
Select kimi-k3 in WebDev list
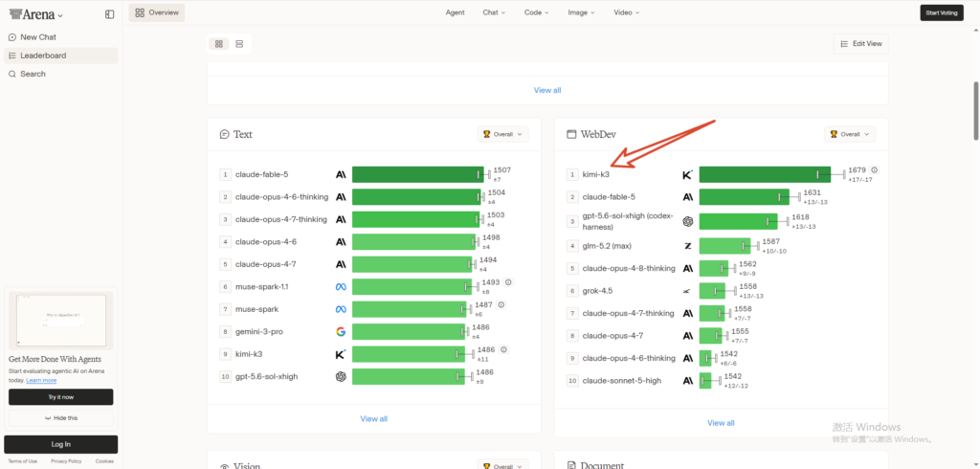coord(595,174)
